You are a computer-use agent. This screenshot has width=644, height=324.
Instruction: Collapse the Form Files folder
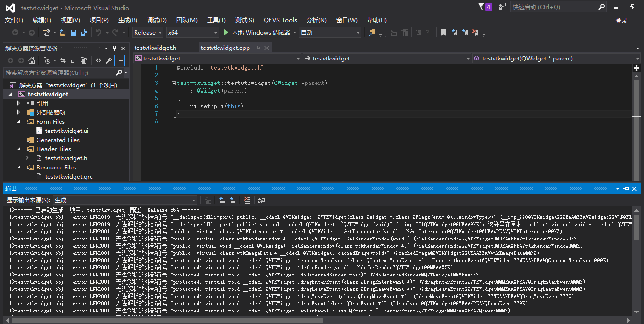(x=19, y=122)
